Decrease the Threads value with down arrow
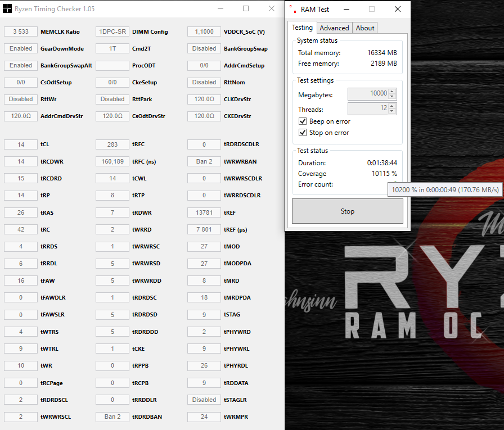Viewport: 504px width, 430px height. [392, 111]
